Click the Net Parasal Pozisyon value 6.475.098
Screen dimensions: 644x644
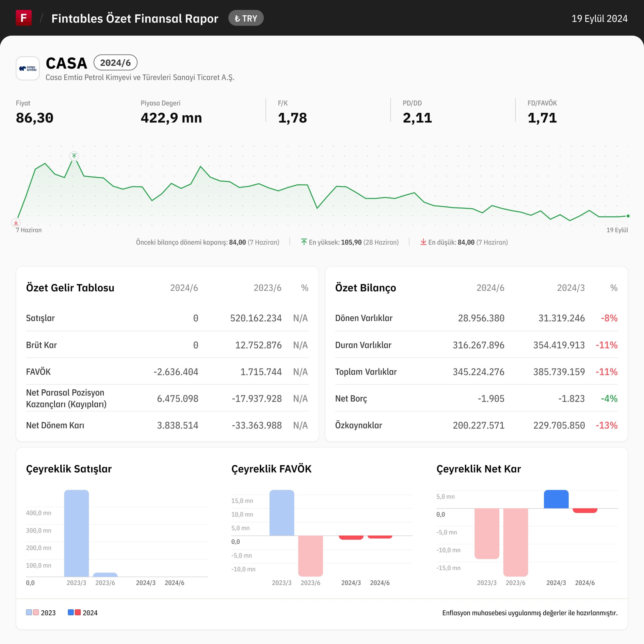coord(178,398)
